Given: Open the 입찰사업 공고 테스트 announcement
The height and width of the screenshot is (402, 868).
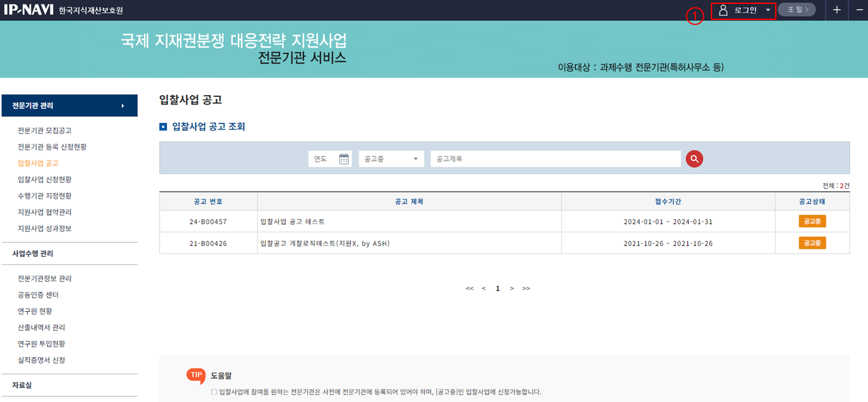Looking at the screenshot, I should (293, 222).
